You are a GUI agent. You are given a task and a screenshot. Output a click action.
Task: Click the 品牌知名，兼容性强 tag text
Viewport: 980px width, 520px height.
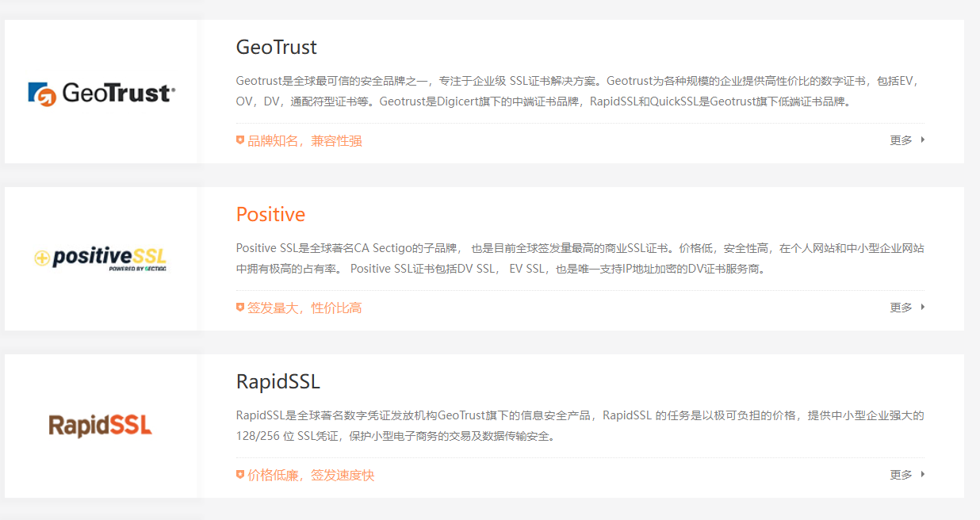coord(304,141)
